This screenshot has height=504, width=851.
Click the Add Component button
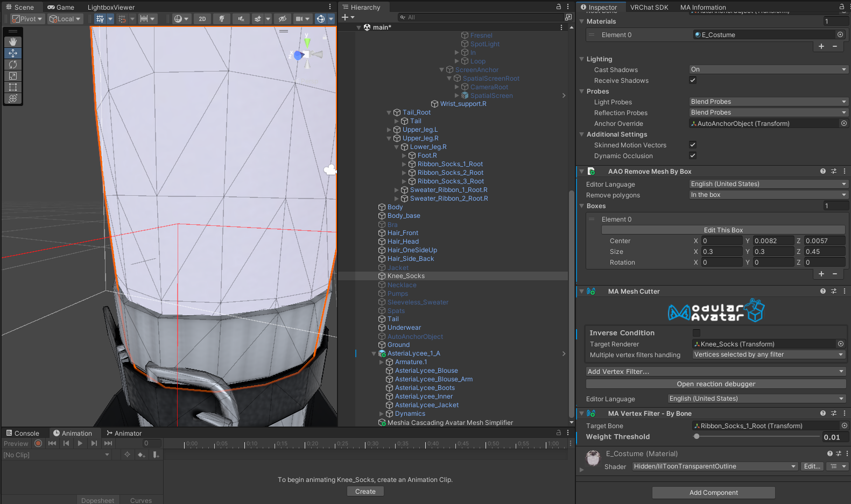(x=713, y=493)
